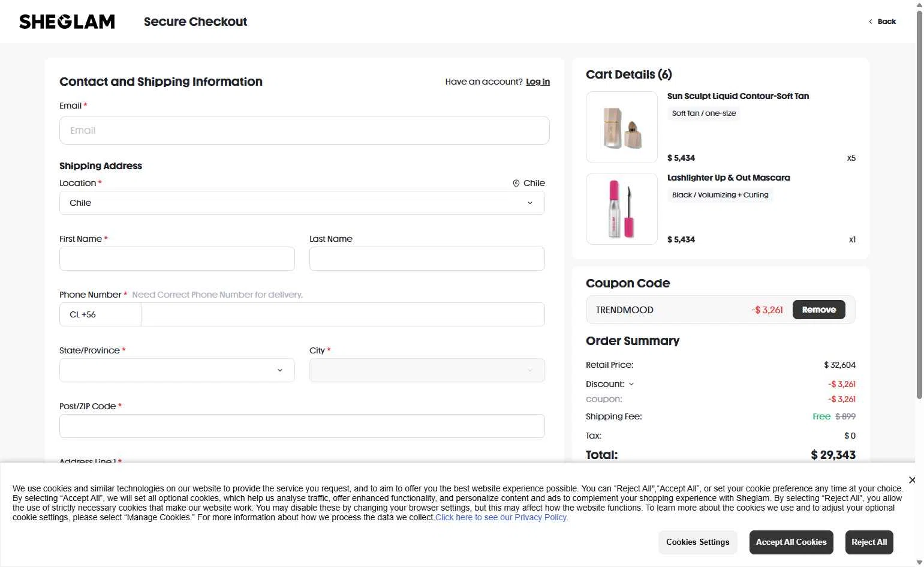924x567 pixels.
Task: Click the page vertical scrollbar thumb
Action: pyautogui.click(x=919, y=204)
